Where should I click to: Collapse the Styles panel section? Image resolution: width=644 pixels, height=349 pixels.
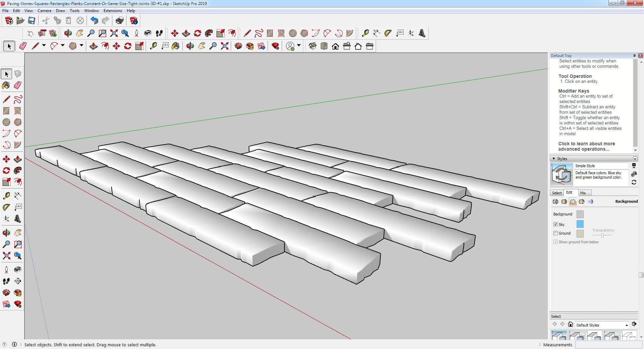click(553, 159)
